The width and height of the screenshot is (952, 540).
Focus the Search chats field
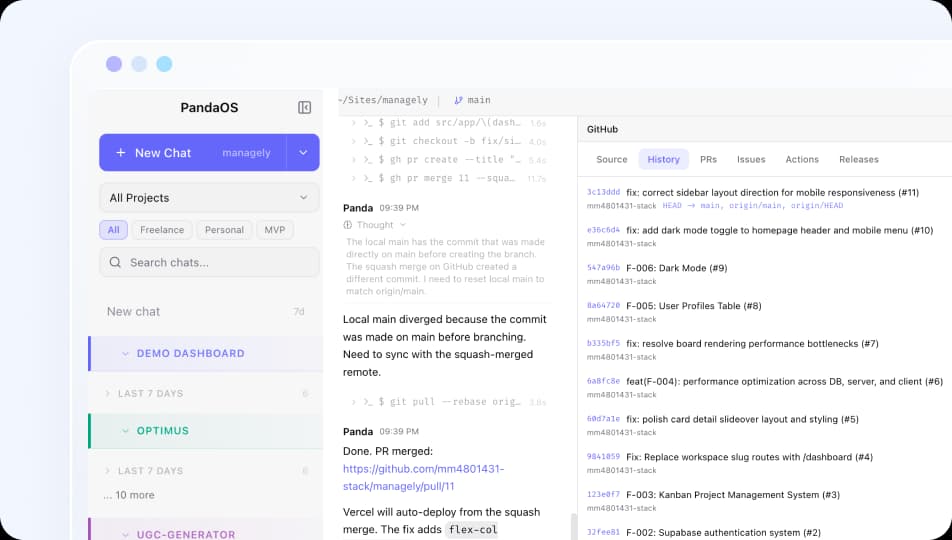tap(209, 262)
